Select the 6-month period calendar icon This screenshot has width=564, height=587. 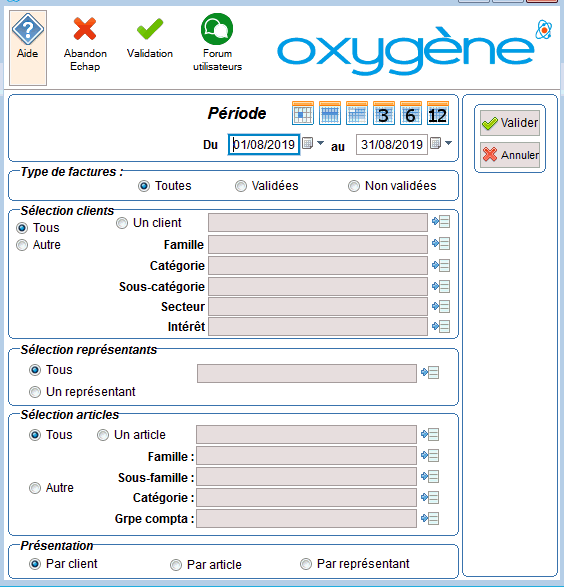(411, 113)
